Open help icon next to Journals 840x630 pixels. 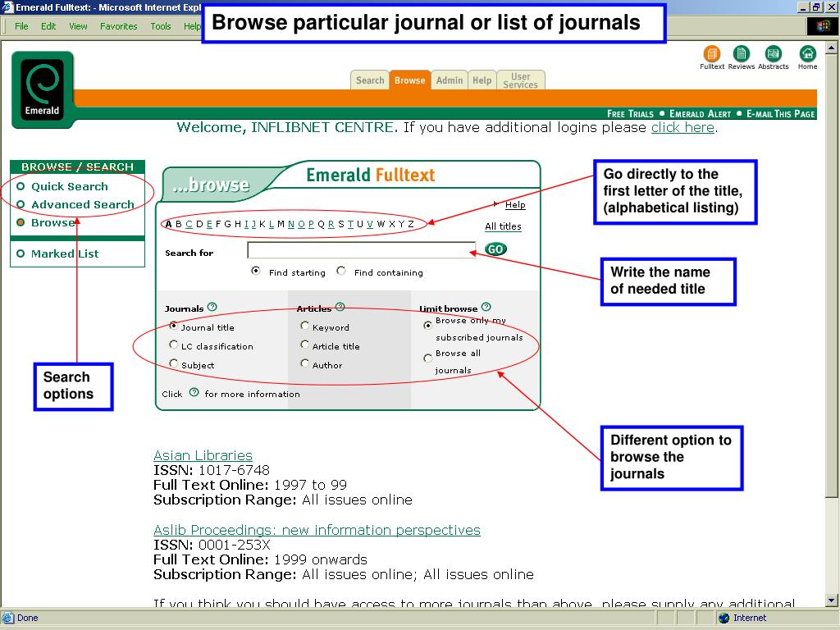pyautogui.click(x=212, y=307)
